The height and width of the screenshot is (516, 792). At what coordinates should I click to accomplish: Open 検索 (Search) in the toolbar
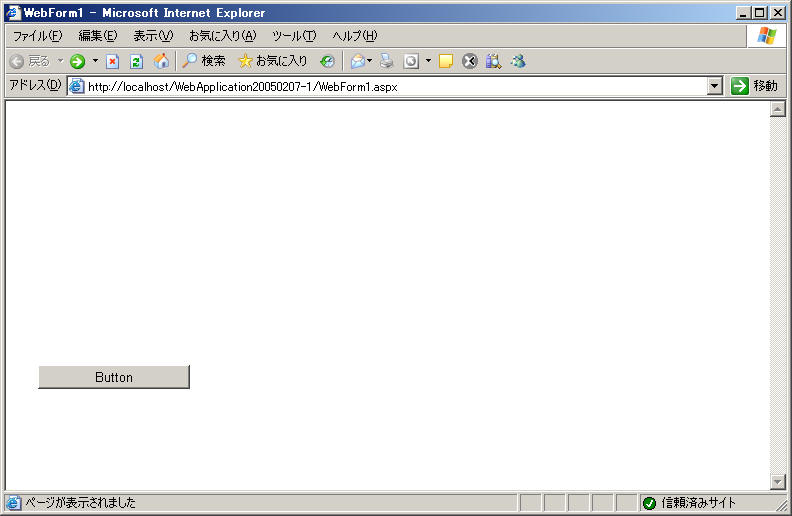pos(204,61)
